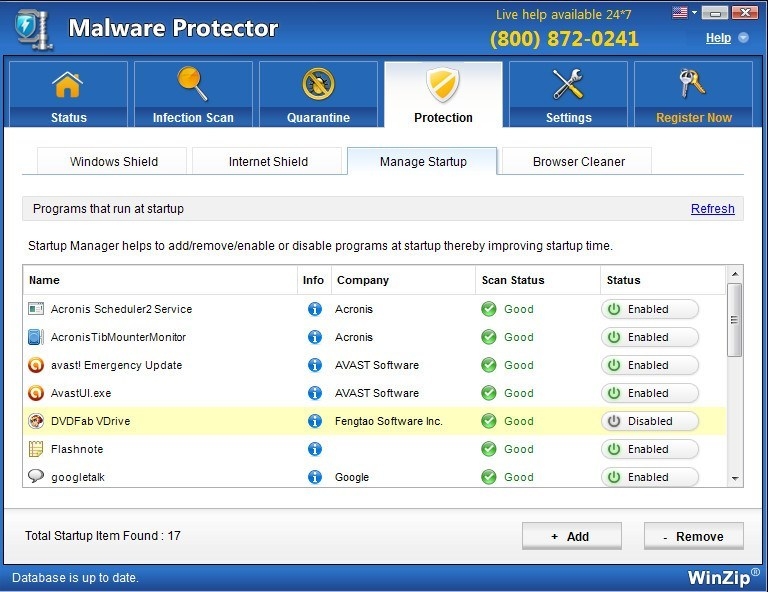Open the Browser Cleaner tab
Screen dimensions: 768x592
tap(578, 161)
